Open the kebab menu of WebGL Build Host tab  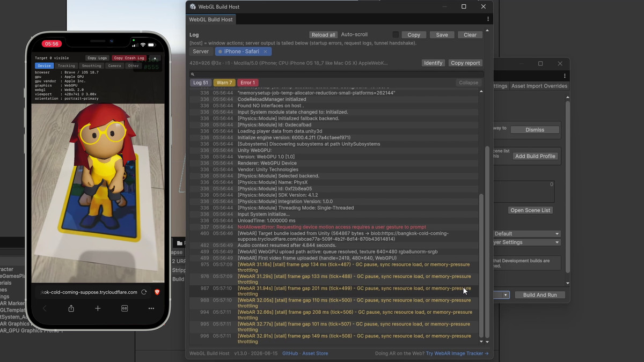[488, 19]
